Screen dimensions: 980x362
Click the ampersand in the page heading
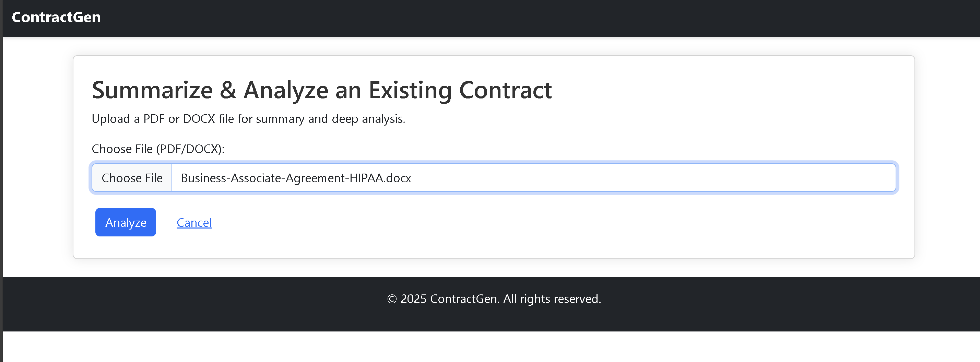click(x=228, y=91)
